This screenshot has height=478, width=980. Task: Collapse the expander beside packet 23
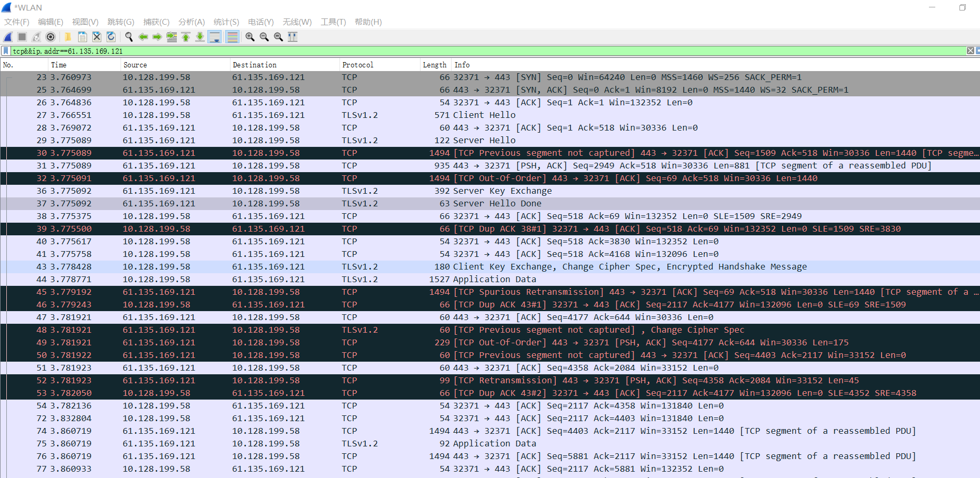pyautogui.click(x=7, y=77)
